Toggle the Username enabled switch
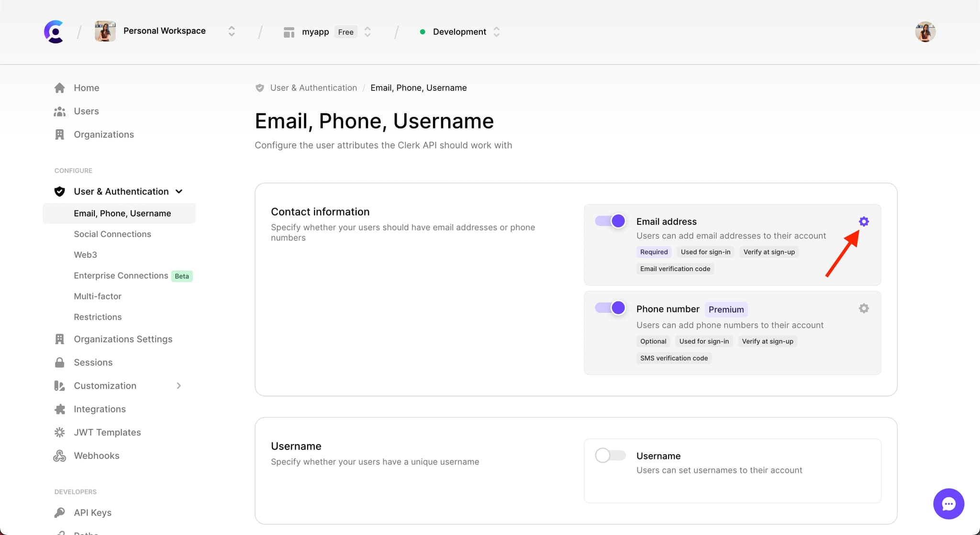This screenshot has width=980, height=535. 609,455
